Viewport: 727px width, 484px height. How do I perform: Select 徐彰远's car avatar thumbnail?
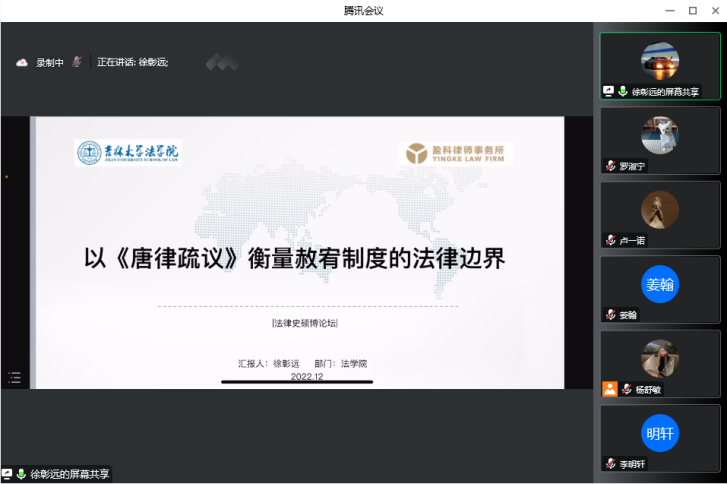[x=659, y=60]
